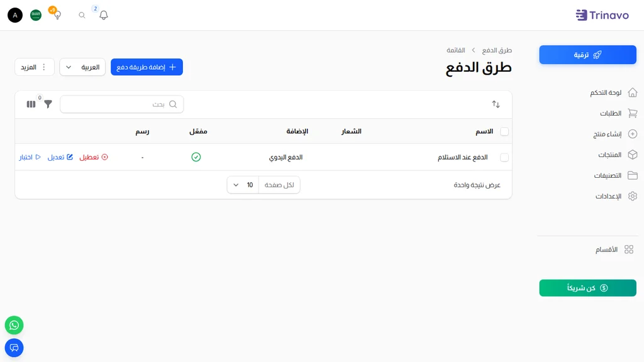The height and width of the screenshot is (362, 644).
Task: Click the الدفع عند الاستلام name cell
Action: [x=462, y=157]
